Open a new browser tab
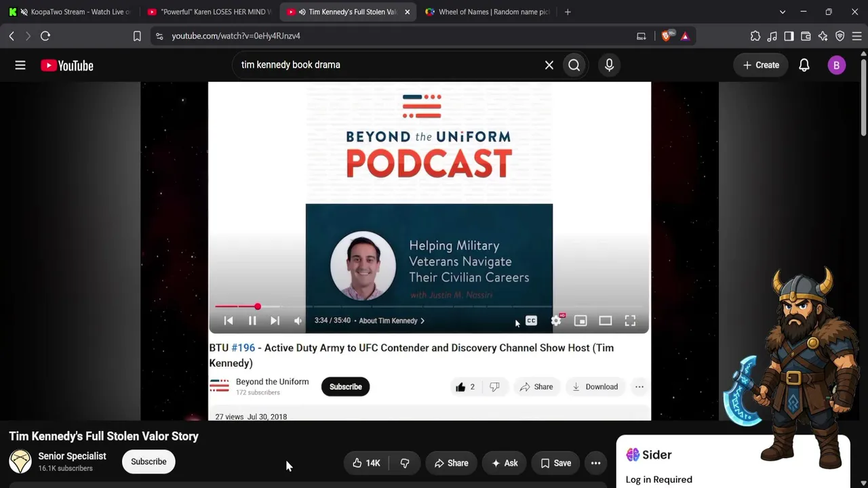The width and height of the screenshot is (868, 488). coord(568,12)
